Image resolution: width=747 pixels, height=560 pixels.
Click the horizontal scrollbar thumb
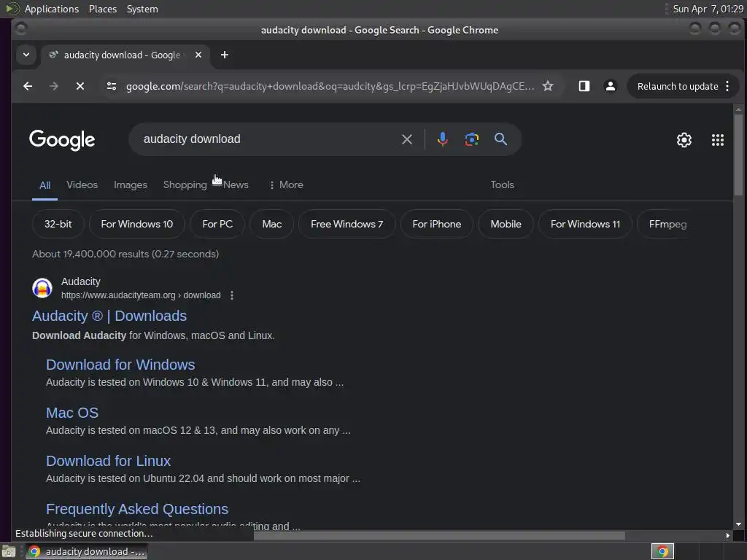coord(438,536)
